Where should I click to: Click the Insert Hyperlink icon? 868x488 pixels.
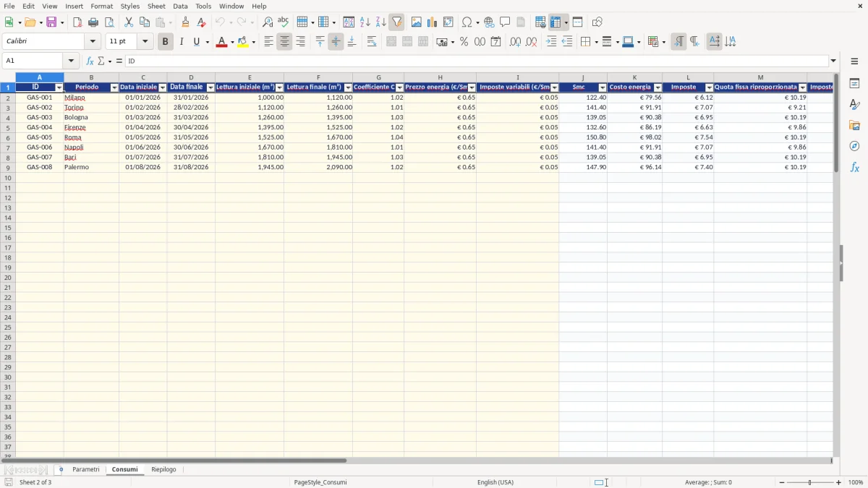click(x=490, y=22)
